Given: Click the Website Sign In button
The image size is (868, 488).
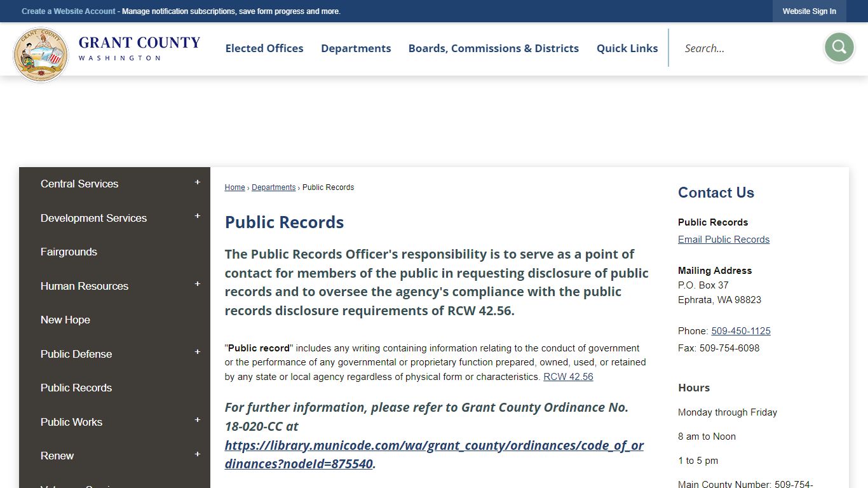Looking at the screenshot, I should point(809,11).
